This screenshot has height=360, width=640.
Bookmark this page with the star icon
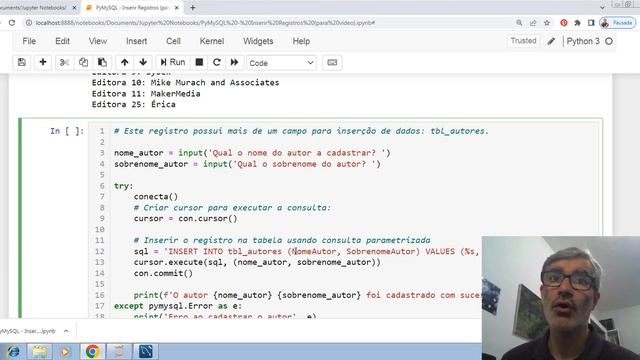tap(547, 23)
